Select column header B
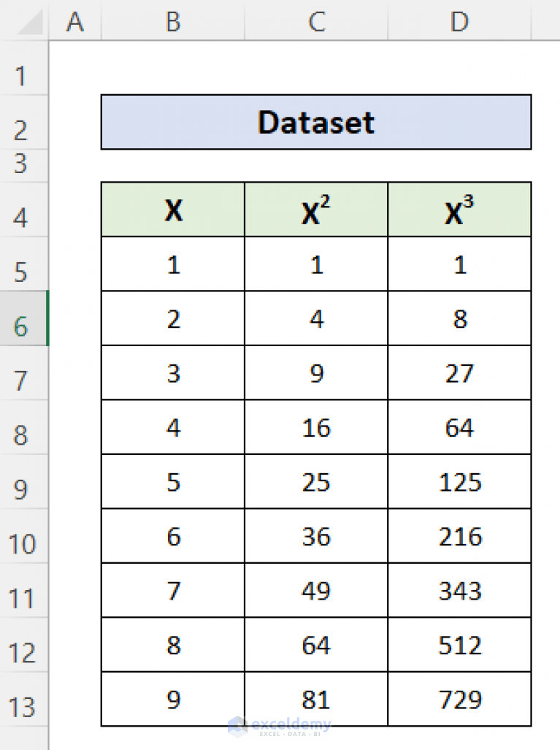This screenshot has height=750, width=560. (x=172, y=22)
